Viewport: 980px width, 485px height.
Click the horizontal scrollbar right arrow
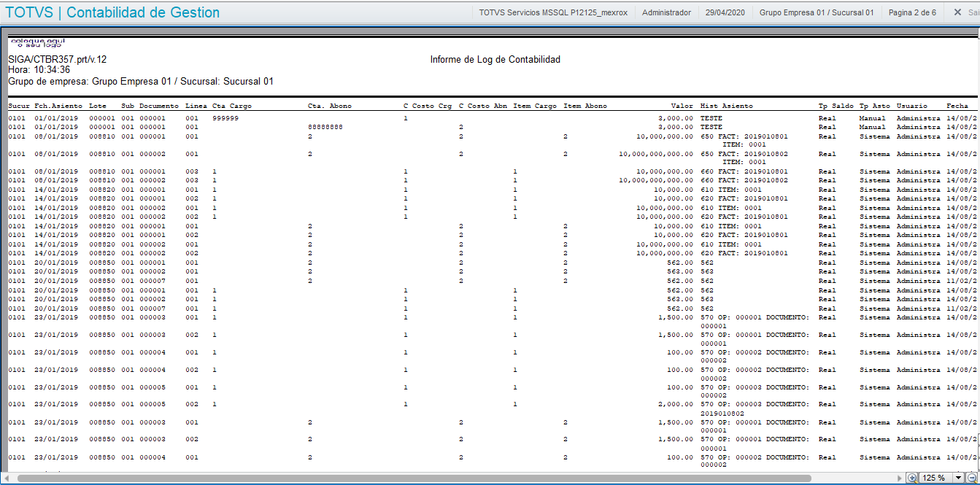[898, 478]
